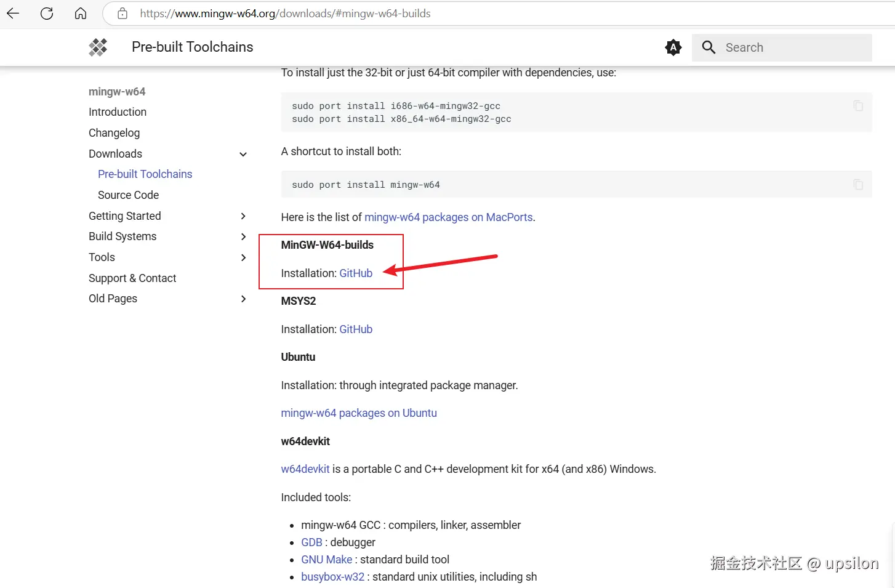Click the 'A shortcut to install both:' text
Screen dimensions: 895x588
tap(341, 151)
